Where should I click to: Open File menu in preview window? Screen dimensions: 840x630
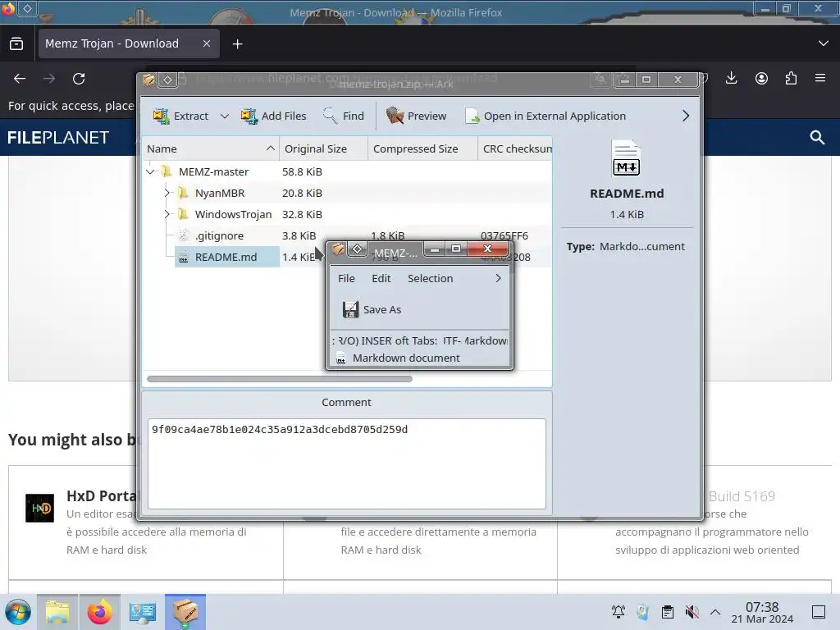(x=346, y=278)
